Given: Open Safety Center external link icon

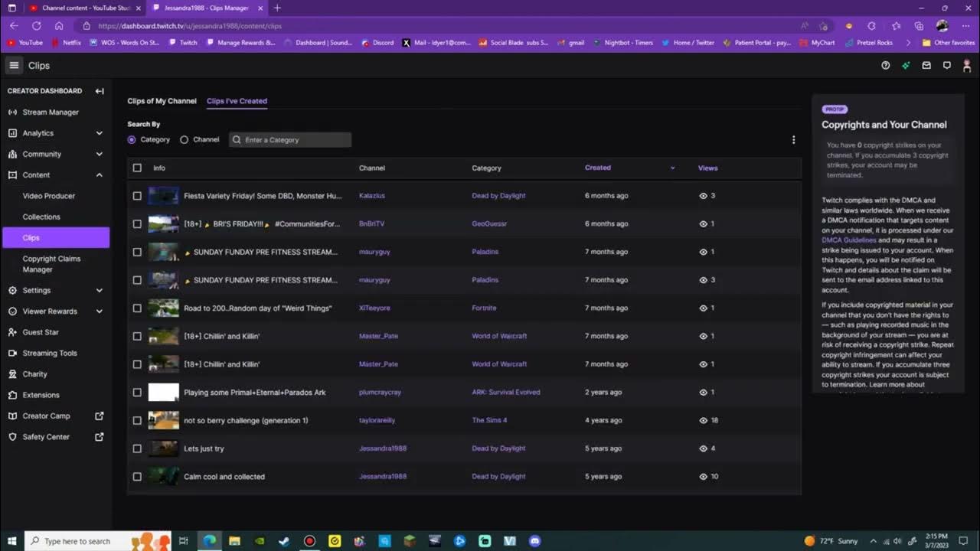Looking at the screenshot, I should 99,437.
